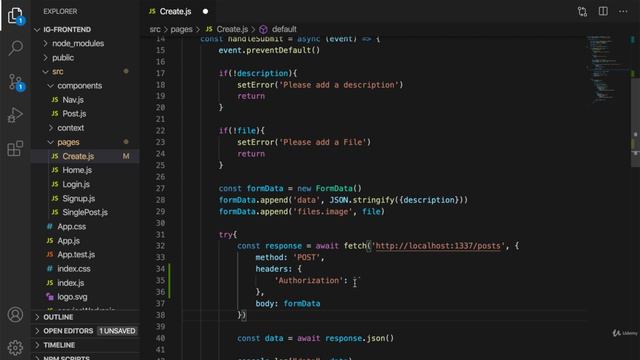Open the Explorer view icon
Screen dimensions: 640x360
pyautogui.click(x=16, y=16)
